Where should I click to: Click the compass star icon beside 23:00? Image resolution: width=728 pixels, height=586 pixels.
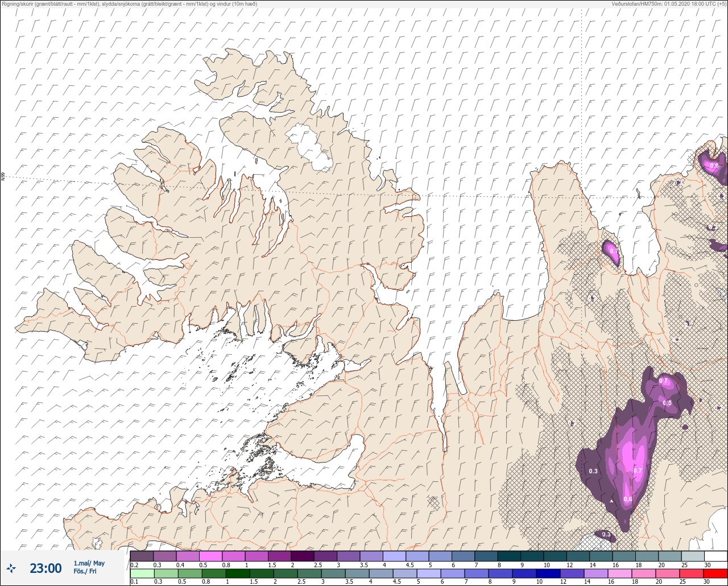pos(11,568)
